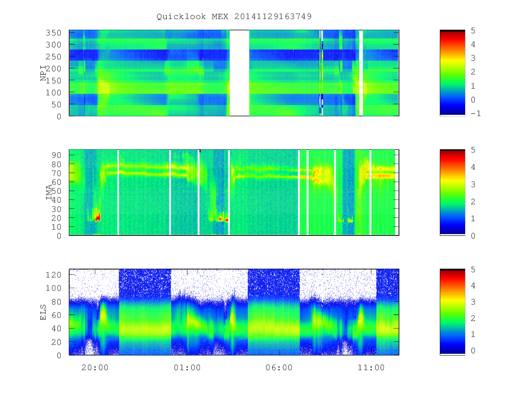Click the 20:00 time axis label
Image resolution: width=532 pixels, height=399 pixels.
point(95,368)
